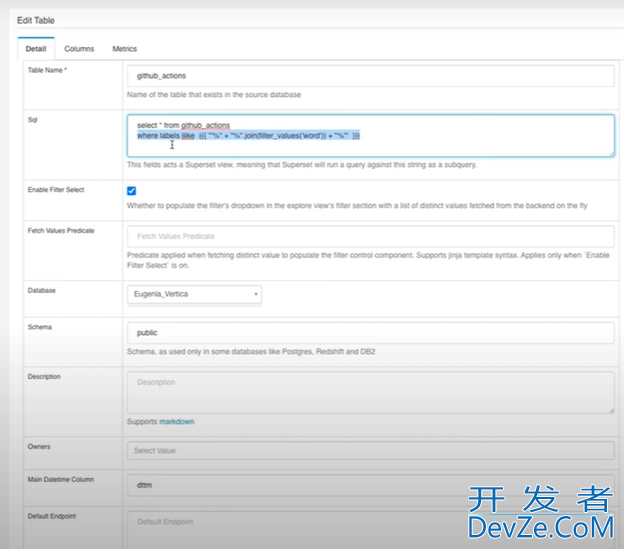Click the Table Name input field
Image resolution: width=624 pixels, height=549 pixels.
[x=370, y=76]
